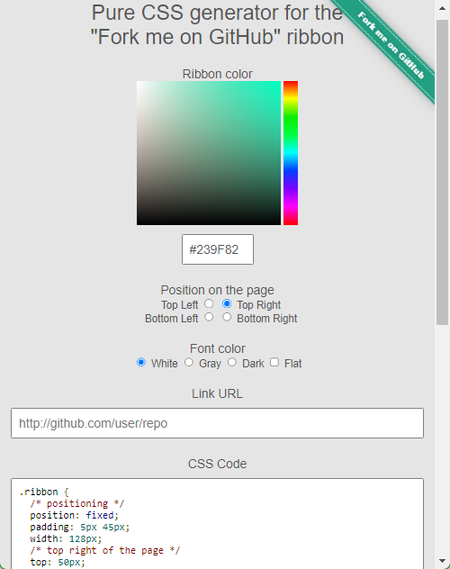Click the scrollbar up arrow
Image resolution: width=450 pixels, height=569 pixels.
click(442, 8)
